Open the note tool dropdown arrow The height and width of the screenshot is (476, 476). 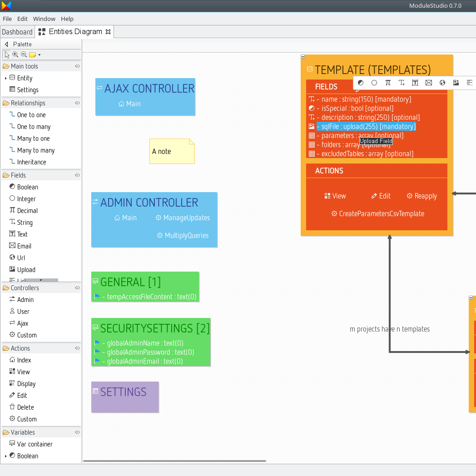click(39, 54)
